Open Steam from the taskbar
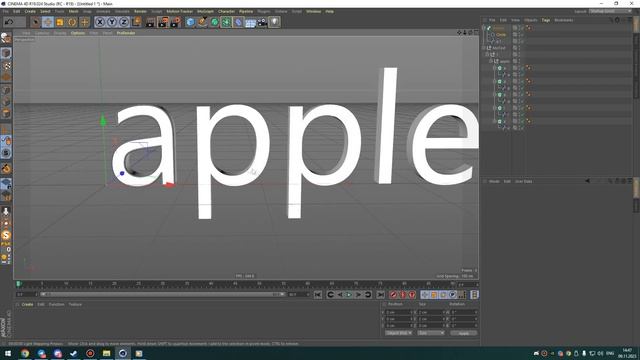 74,353
